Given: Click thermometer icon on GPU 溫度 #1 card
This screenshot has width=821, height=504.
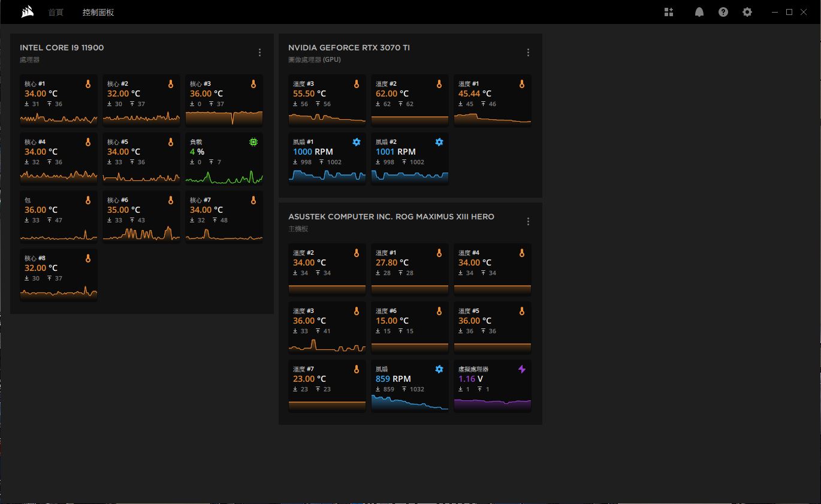Looking at the screenshot, I should 522,84.
